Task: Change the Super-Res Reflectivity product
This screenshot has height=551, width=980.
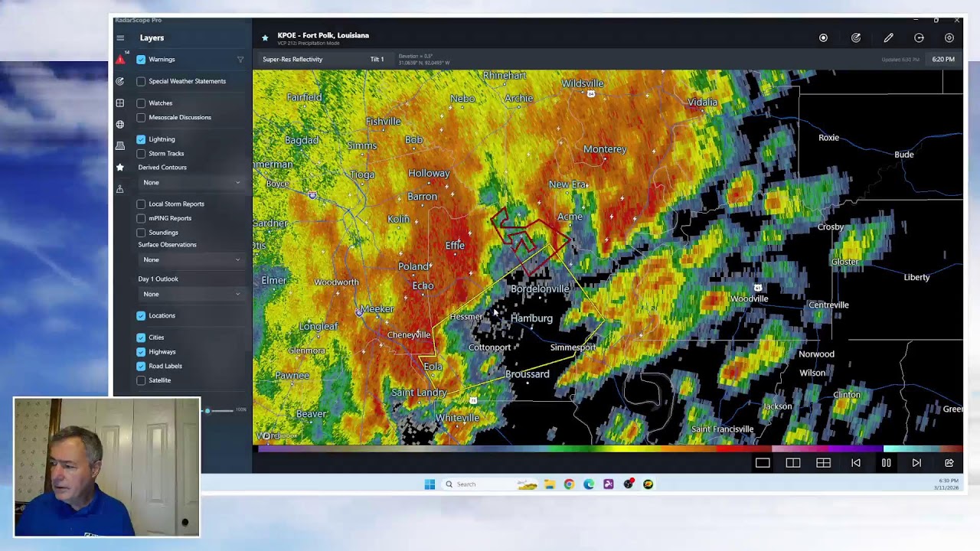Action: click(292, 59)
